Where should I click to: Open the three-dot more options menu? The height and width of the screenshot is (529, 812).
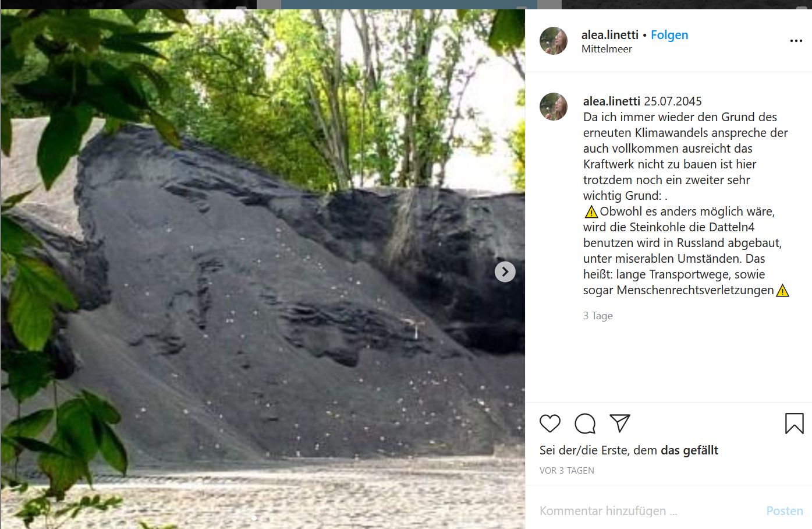(x=796, y=41)
